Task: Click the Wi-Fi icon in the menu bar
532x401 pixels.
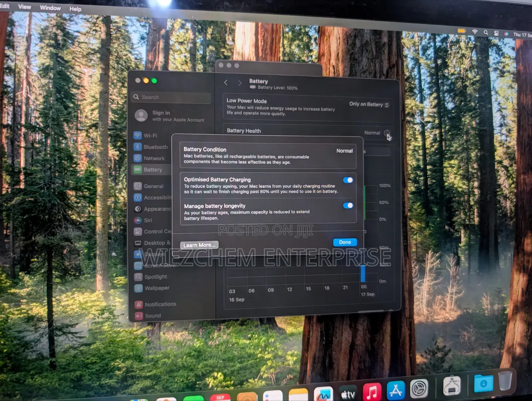Action: tap(475, 32)
